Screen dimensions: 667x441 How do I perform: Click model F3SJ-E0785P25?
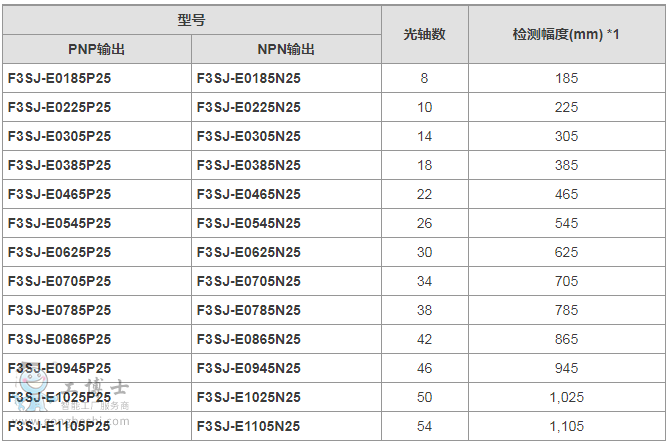(x=59, y=310)
